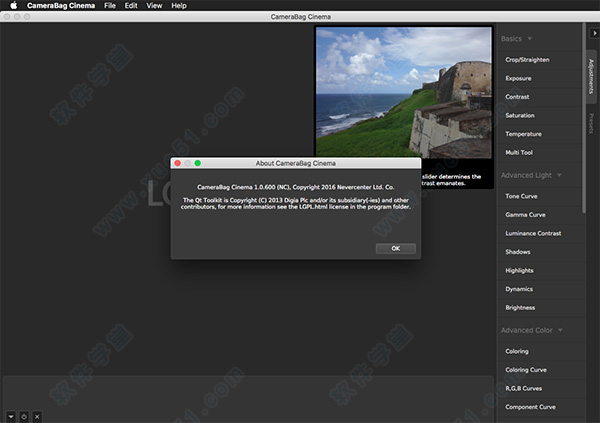
Task: Click the coastal fortress preview thumbnail
Action: pyautogui.click(x=404, y=92)
